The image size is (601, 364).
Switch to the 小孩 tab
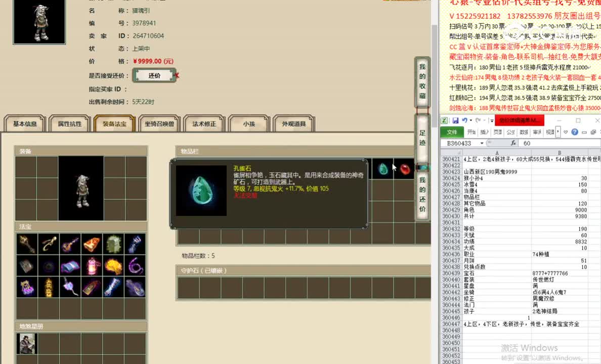[249, 124]
